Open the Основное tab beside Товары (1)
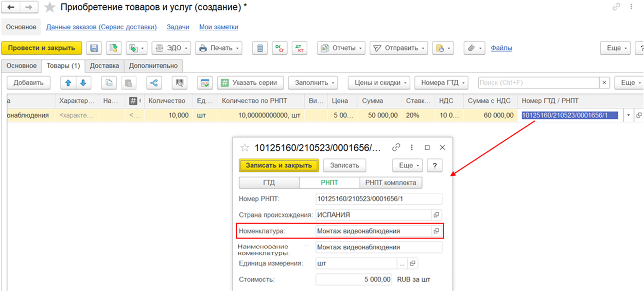The height and width of the screenshot is (291, 644). coord(22,66)
